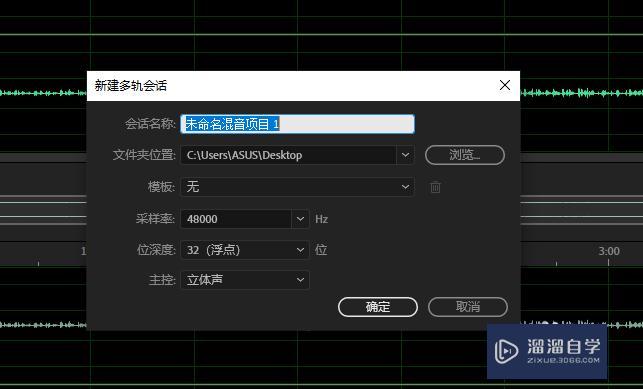Viewport: 643px width, 389px height.
Task: Close the 新建多轨会话 dialog
Action: (x=505, y=85)
